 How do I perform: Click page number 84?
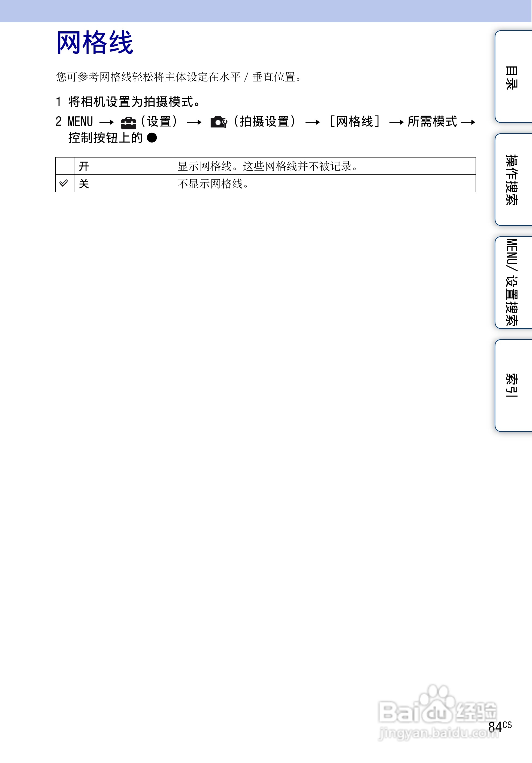click(x=495, y=727)
